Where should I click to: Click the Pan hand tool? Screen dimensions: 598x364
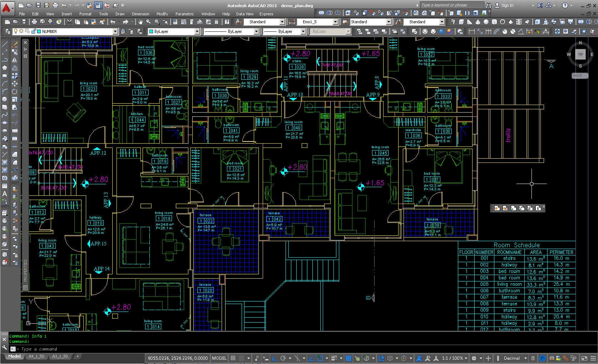pyautogui.click(x=140, y=22)
